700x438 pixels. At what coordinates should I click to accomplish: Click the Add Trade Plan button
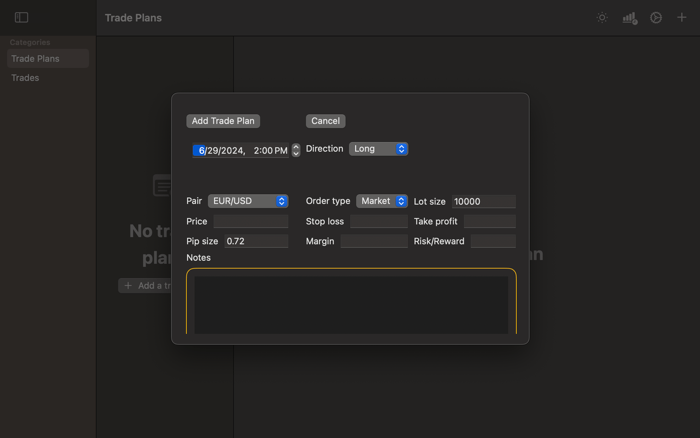223,121
